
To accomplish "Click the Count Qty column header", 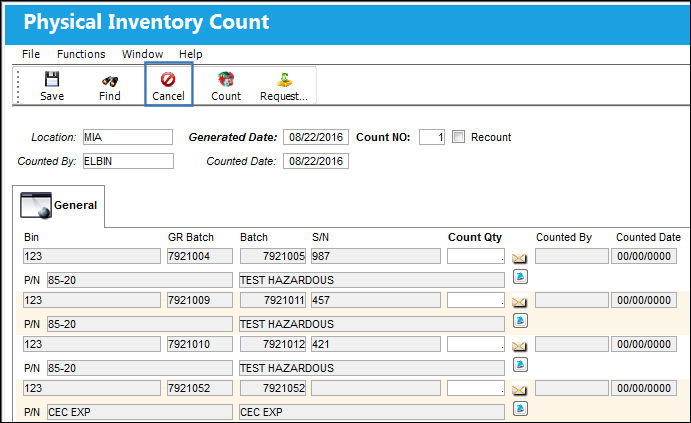I will (475, 237).
